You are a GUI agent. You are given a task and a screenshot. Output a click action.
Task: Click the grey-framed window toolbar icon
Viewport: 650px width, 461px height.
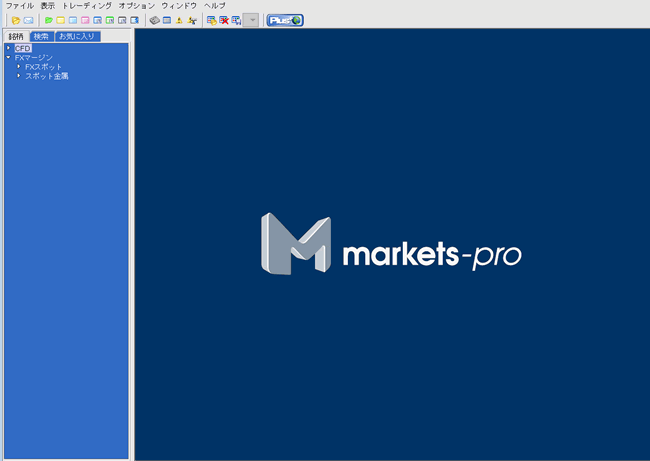tap(122, 20)
